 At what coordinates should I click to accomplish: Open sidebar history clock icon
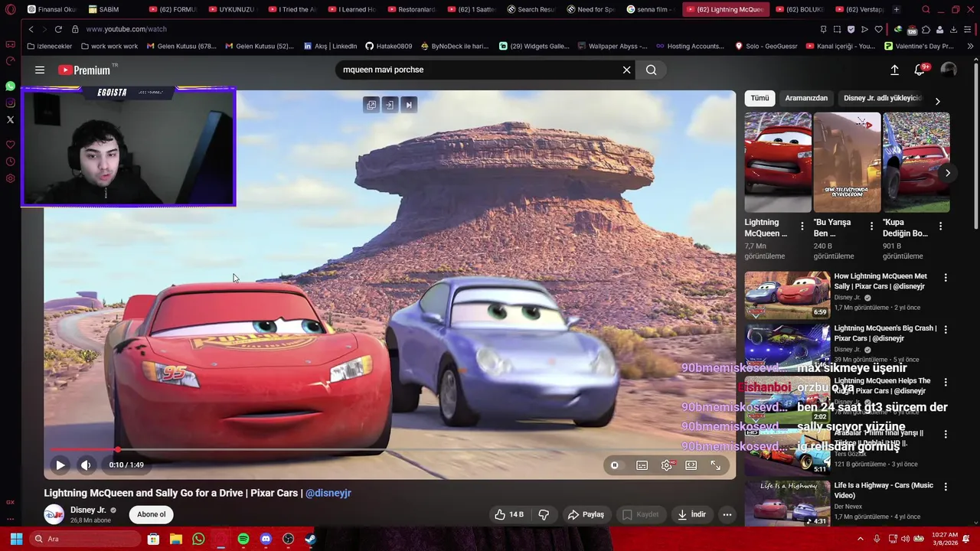tap(10, 161)
